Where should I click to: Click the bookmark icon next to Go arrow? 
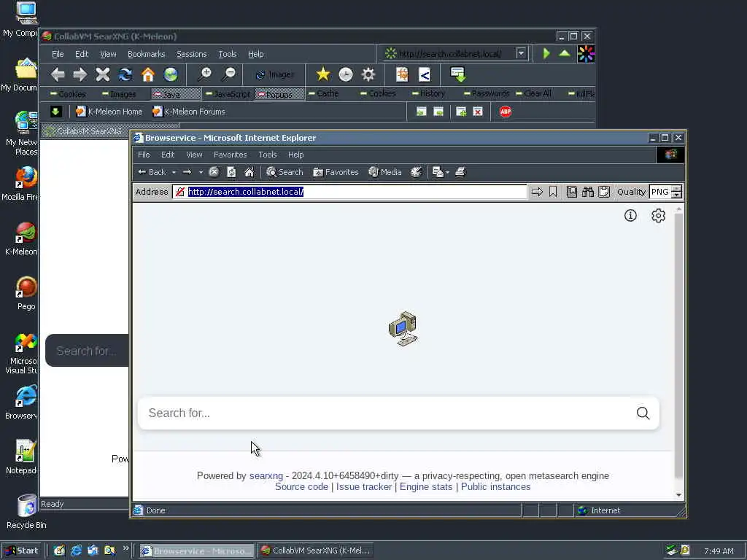pyautogui.click(x=553, y=192)
